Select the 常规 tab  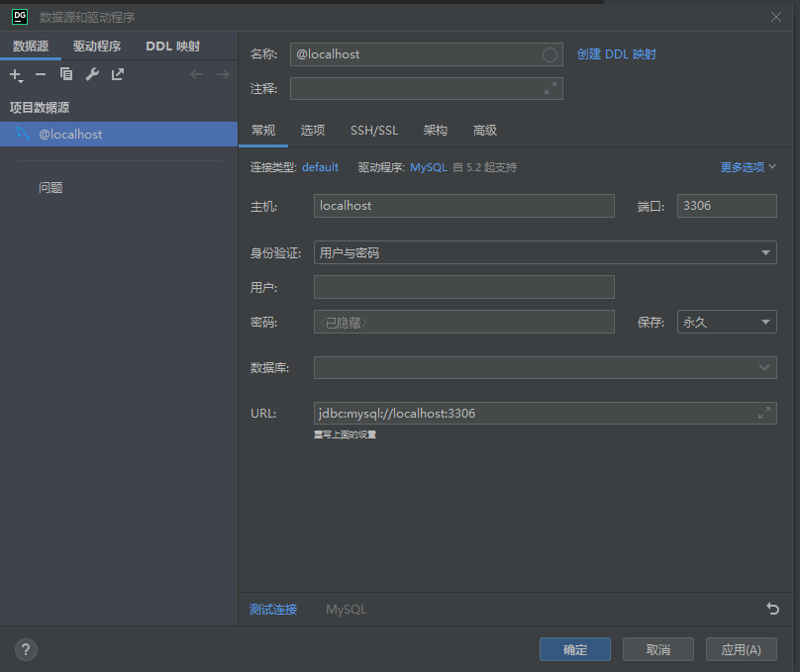[x=263, y=131]
